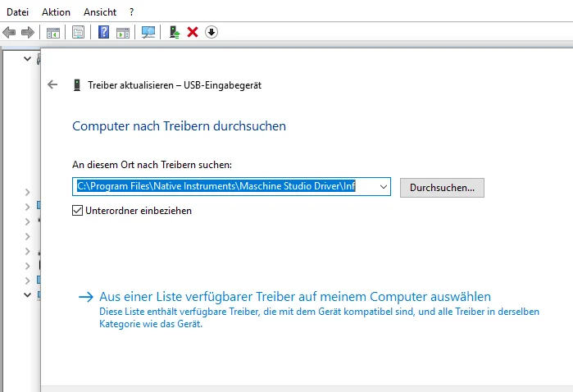Image resolution: width=573 pixels, height=392 pixels.
Task: Click the Computer nach Treibern durchsuchen heading
Action: point(179,126)
